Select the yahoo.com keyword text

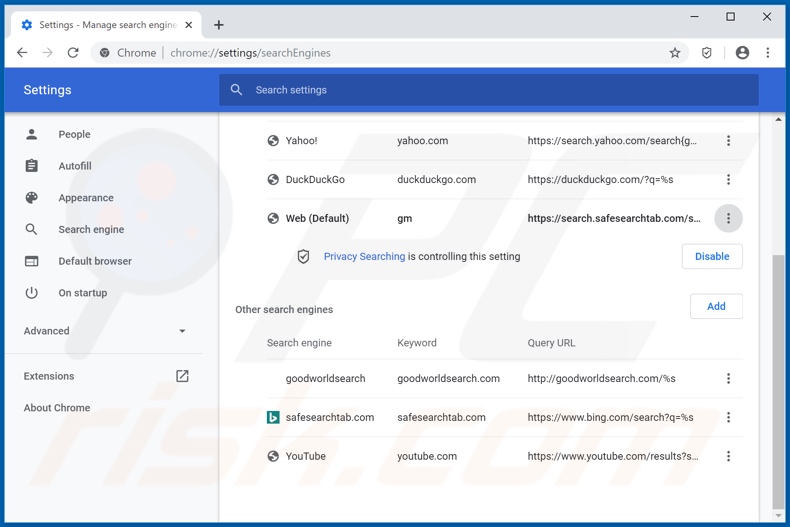pos(422,141)
